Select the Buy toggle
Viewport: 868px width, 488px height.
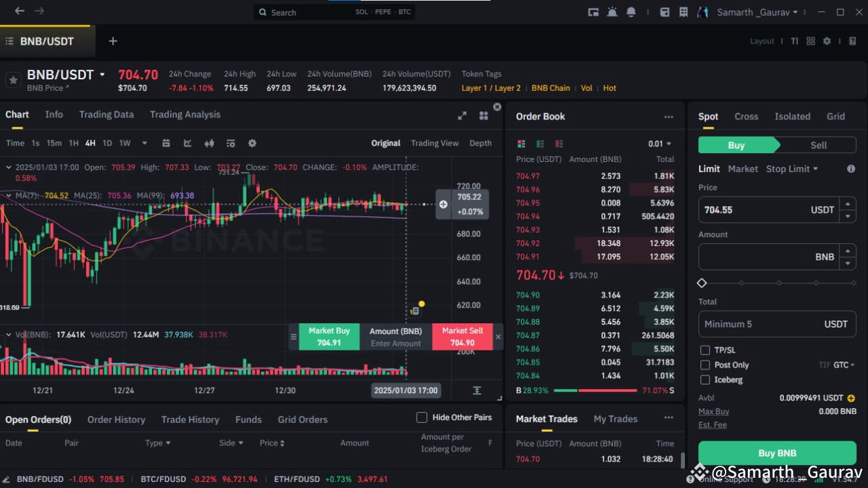pyautogui.click(x=736, y=145)
